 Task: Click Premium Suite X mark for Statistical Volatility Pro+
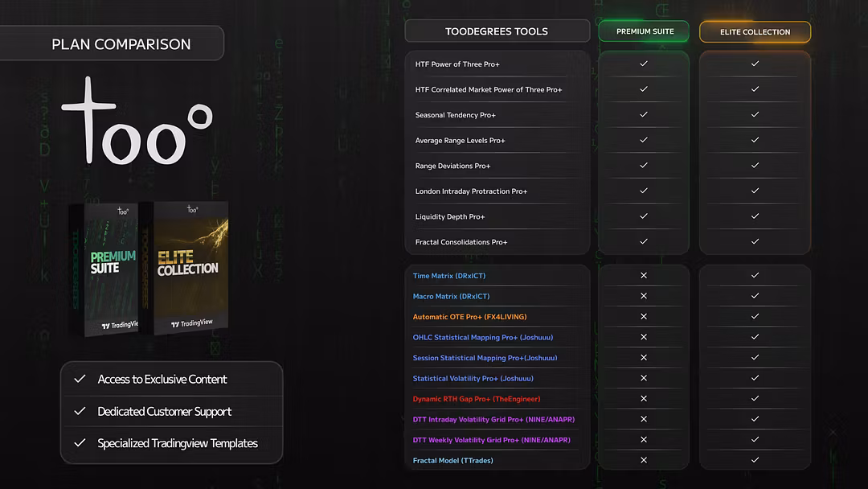click(x=644, y=378)
